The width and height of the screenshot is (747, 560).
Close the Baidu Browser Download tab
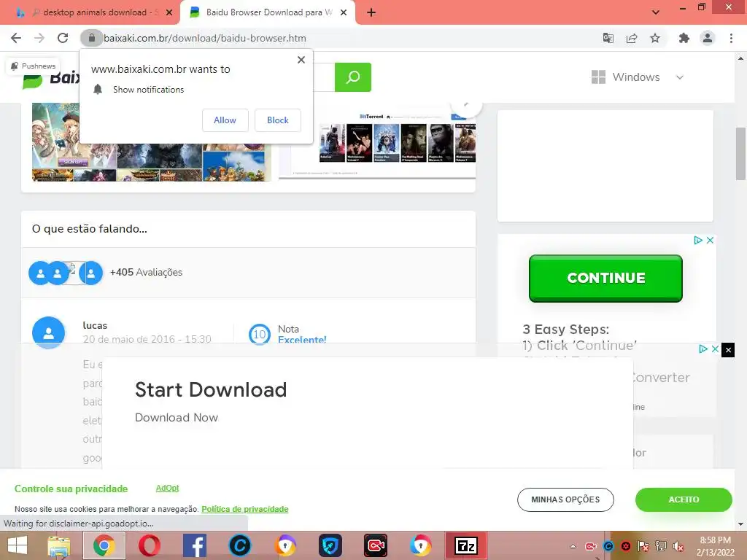(344, 12)
